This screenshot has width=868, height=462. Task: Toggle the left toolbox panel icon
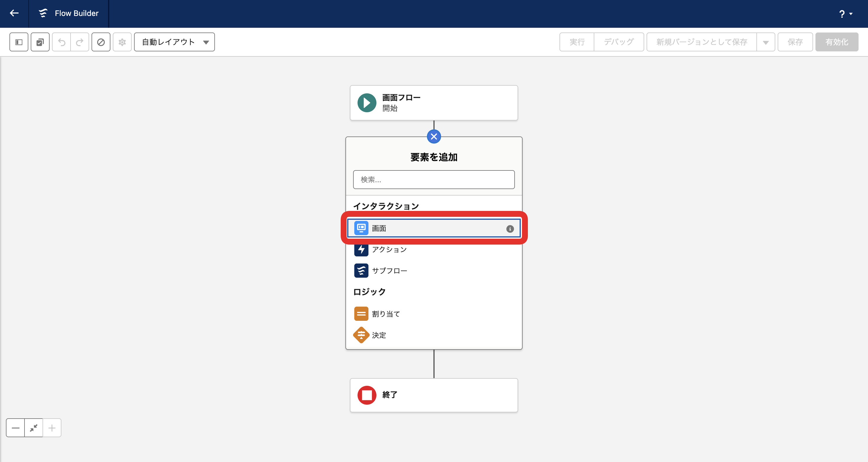(x=19, y=42)
